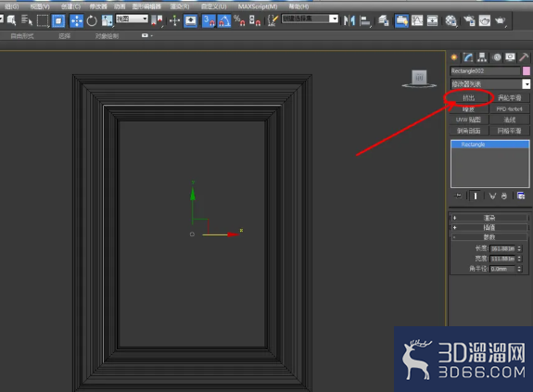Switch to the Create command panel tab
The image size is (533, 392).
454,57
